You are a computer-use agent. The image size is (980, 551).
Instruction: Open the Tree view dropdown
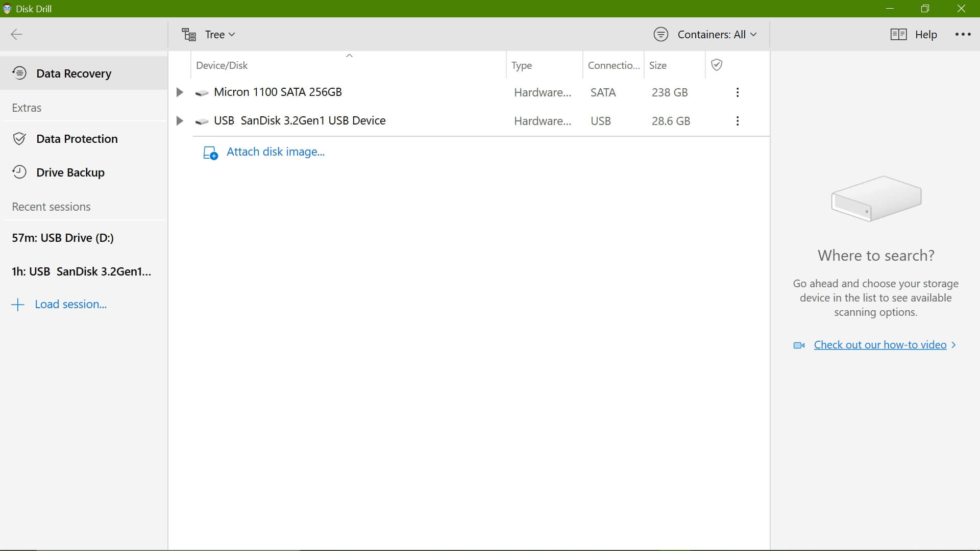(x=219, y=34)
